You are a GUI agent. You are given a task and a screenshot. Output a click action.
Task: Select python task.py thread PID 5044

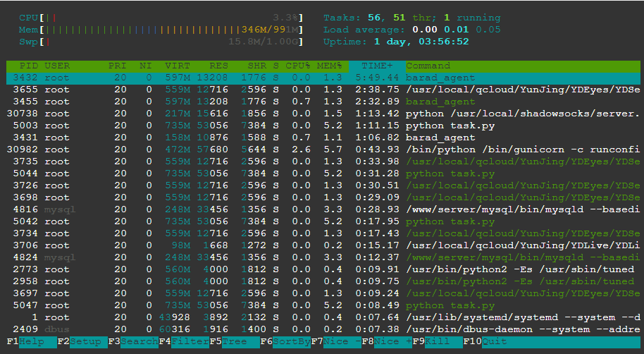323,173
